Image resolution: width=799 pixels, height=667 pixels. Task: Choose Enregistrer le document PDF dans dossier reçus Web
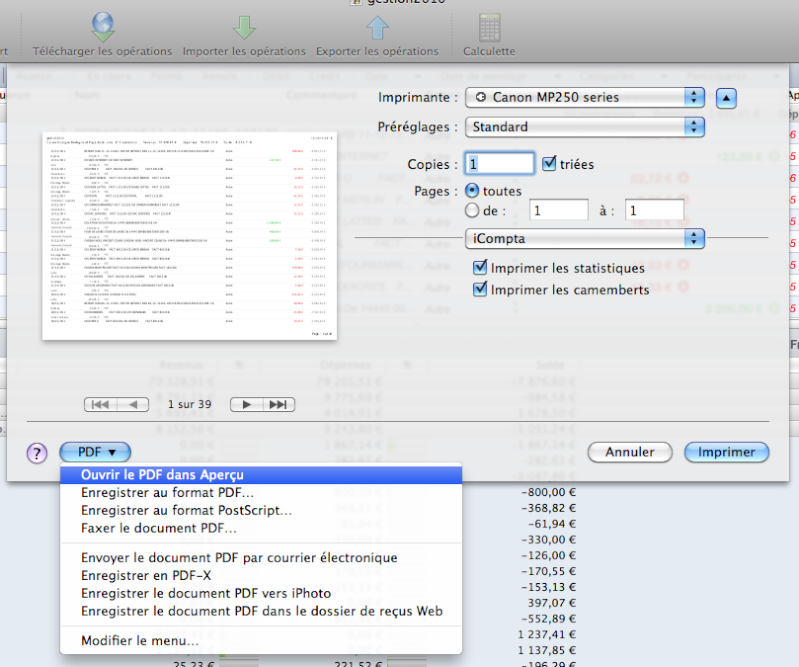(261, 611)
